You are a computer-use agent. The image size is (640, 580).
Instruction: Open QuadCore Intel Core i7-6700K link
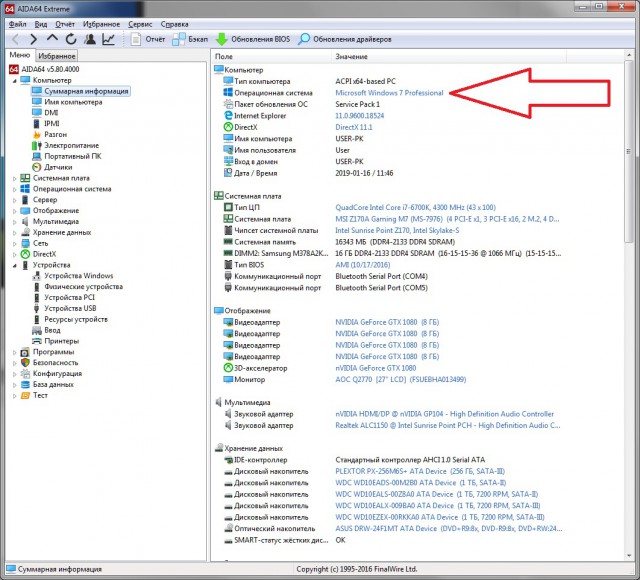415,207
